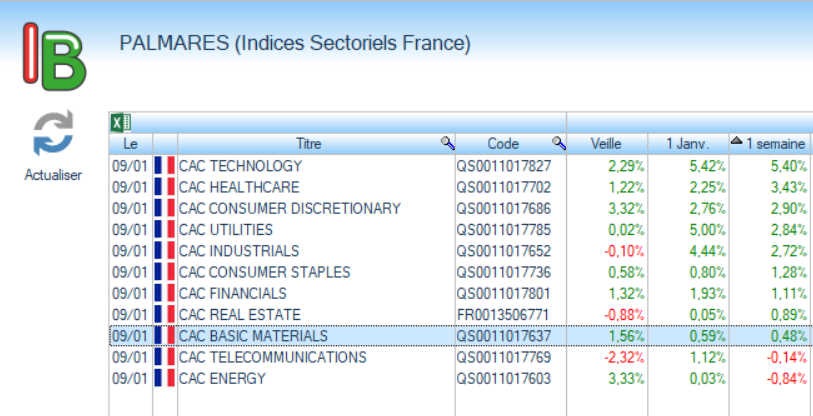The width and height of the screenshot is (813, 416).
Task: Export the table with the Excel icon
Action: click(x=120, y=123)
